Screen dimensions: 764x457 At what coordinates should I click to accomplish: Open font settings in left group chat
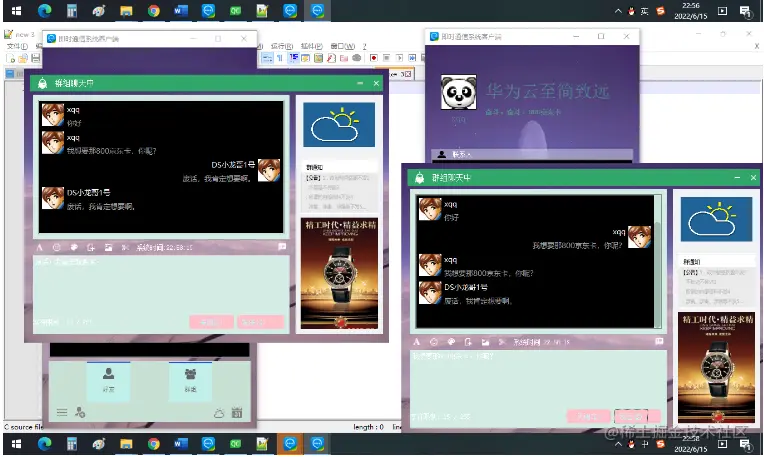pyautogui.click(x=39, y=248)
